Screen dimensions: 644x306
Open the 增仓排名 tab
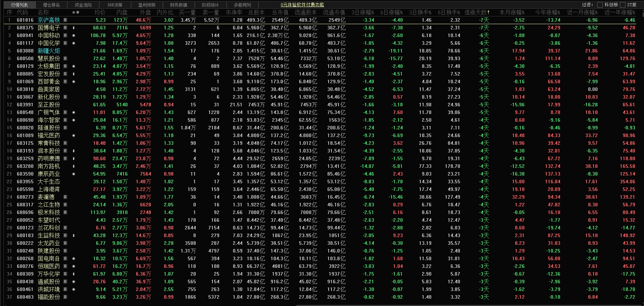point(51,5)
